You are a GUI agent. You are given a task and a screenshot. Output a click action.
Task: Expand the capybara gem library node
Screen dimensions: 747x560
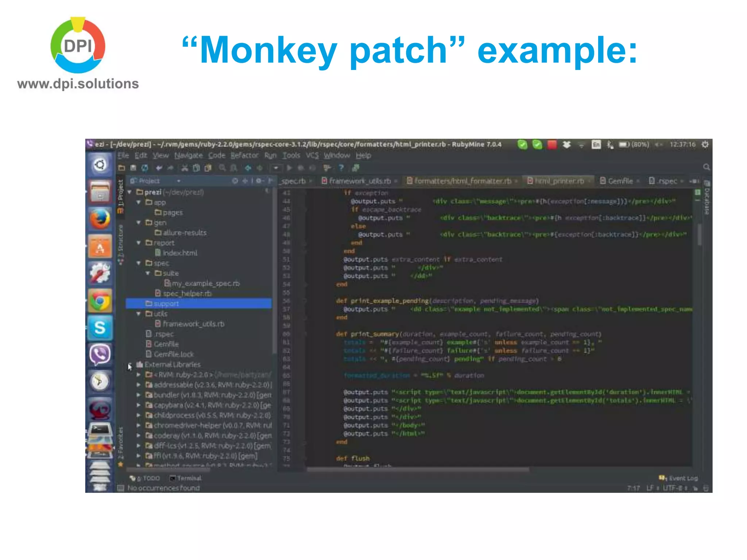click(x=139, y=405)
